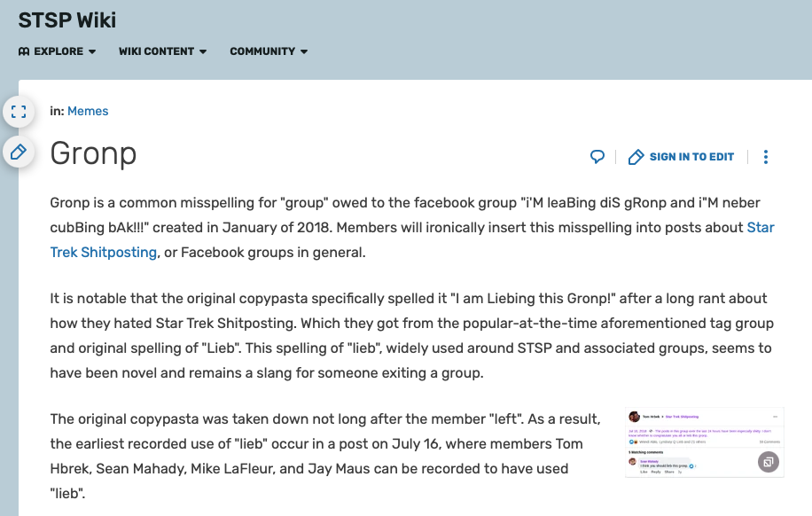The width and height of the screenshot is (812, 516).
Task: Toggle the expand content fullscreen icon
Action: pos(19,112)
